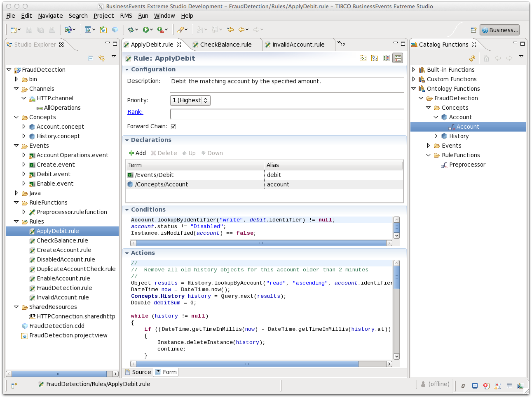Toggle the Forward Chain checkbox
Viewport: 532px width, 398px height.
pyautogui.click(x=173, y=127)
